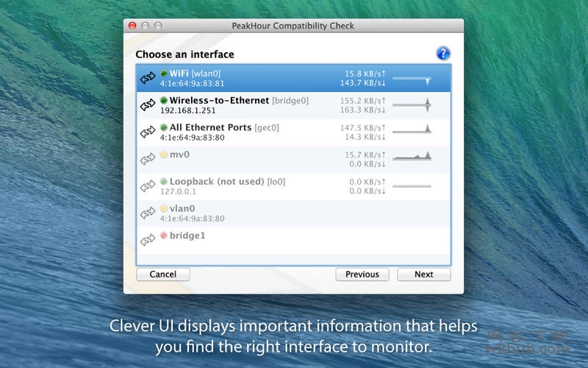Select the Loopback (not used) [lo0] label
Image resolution: width=588 pixels, height=368 pixels.
tap(228, 181)
